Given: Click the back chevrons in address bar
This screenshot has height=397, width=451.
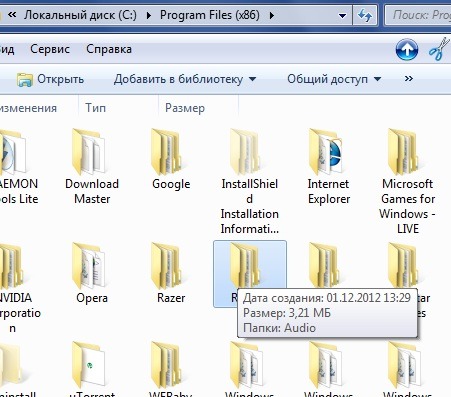Looking at the screenshot, I should pos(12,15).
